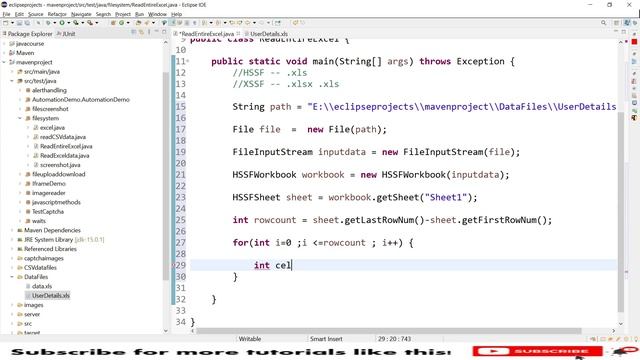This screenshot has height=360, width=640.
Task: Maximize the editor area
Action: coord(624,32)
